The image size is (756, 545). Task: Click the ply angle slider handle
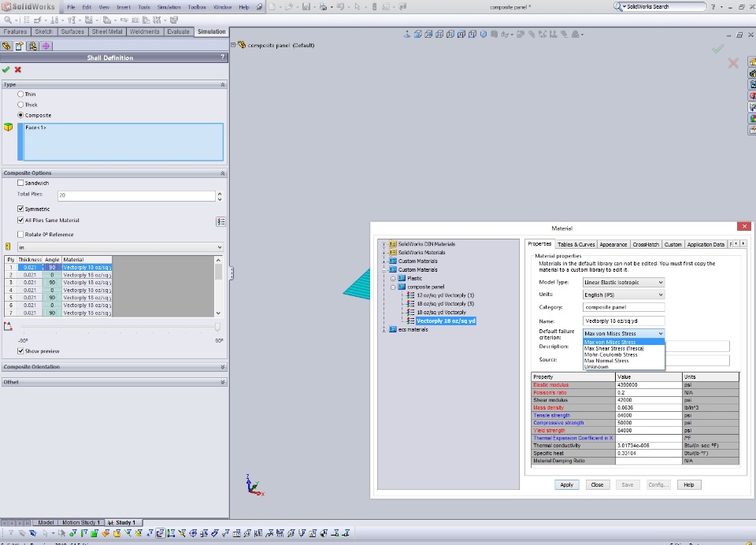point(217,326)
